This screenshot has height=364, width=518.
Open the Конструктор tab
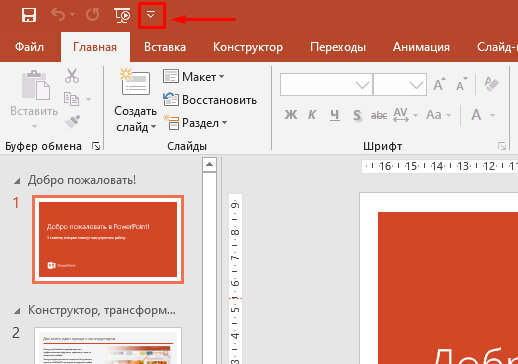pyautogui.click(x=248, y=47)
